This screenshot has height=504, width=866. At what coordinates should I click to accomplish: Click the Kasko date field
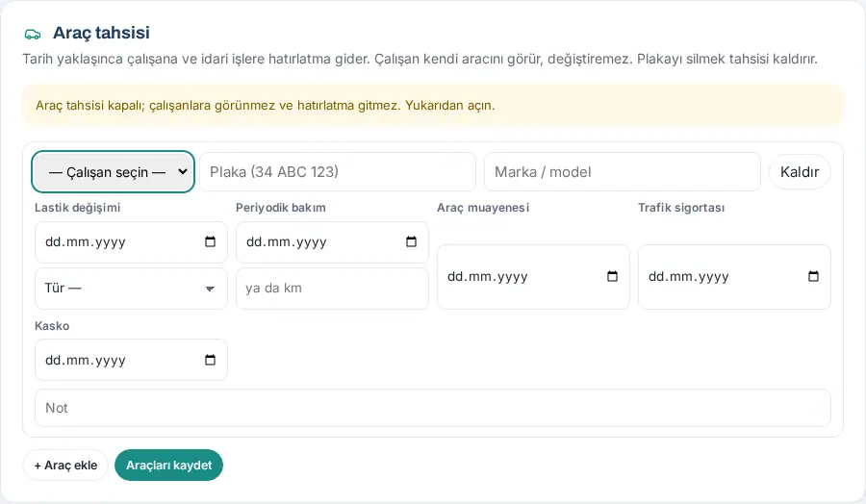131,360
